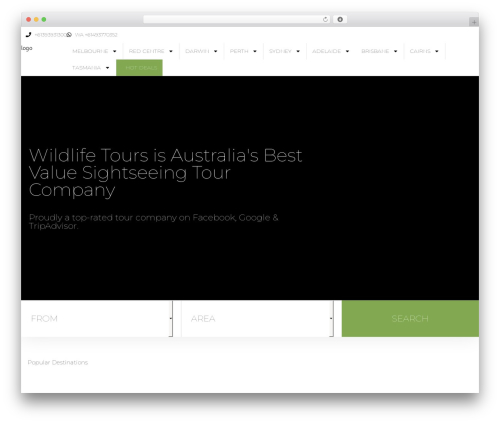Expand the Darwin menu arrow
Viewport: 500px width, 423px height.
tap(216, 51)
